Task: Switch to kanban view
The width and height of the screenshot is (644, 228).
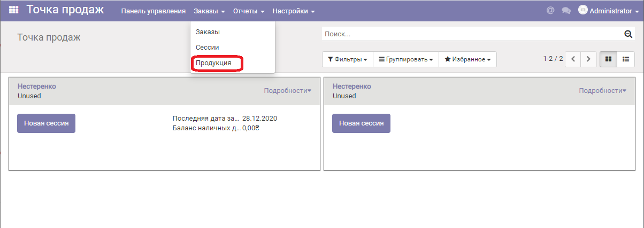Action: point(608,59)
